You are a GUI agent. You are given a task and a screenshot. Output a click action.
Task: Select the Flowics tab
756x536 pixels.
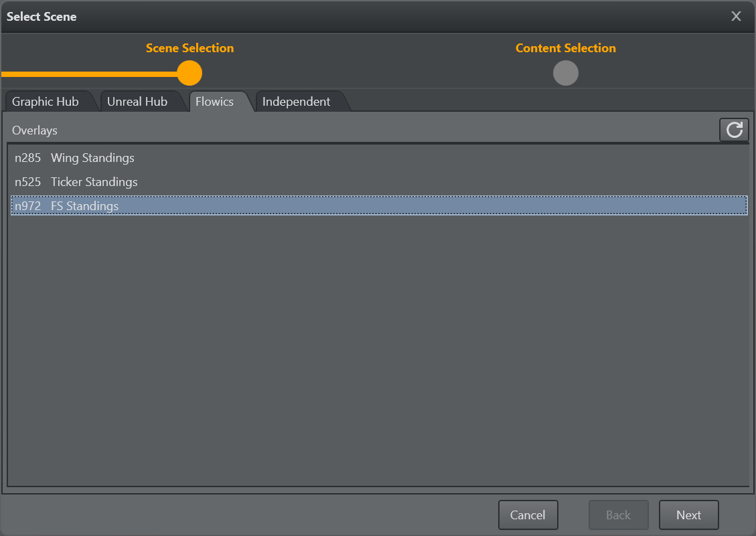tap(214, 102)
